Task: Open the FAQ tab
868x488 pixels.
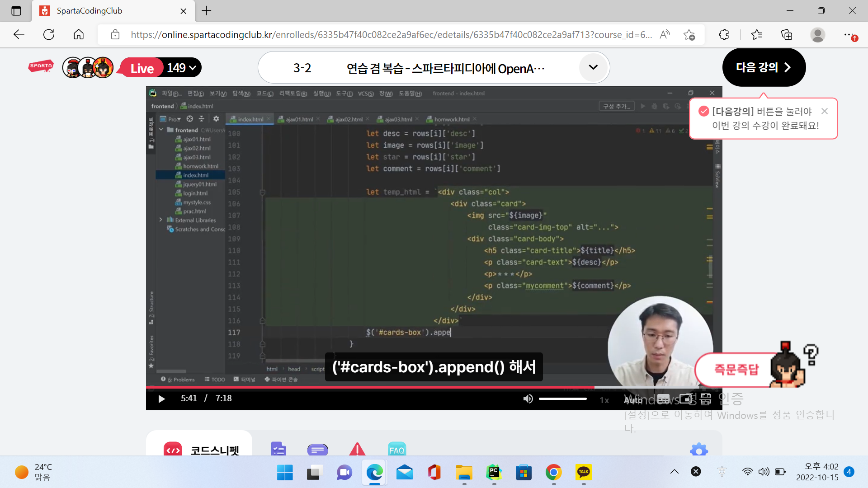Action: 396,449
